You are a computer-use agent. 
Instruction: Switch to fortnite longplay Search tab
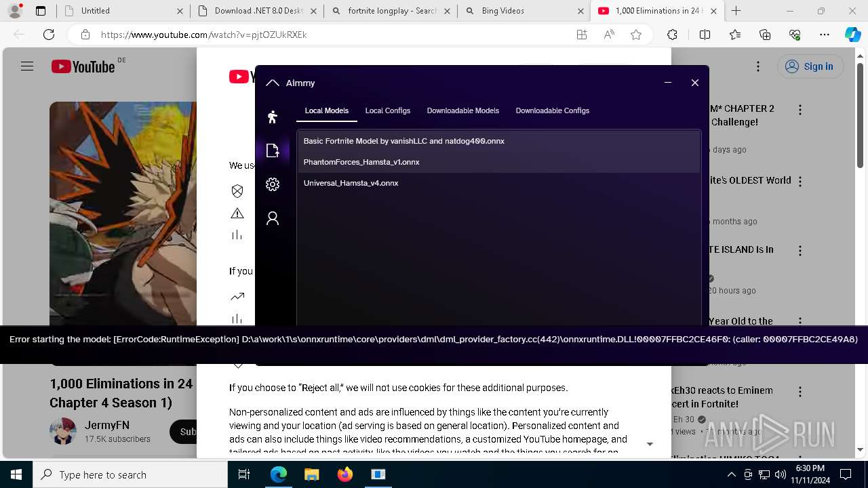coord(390,11)
